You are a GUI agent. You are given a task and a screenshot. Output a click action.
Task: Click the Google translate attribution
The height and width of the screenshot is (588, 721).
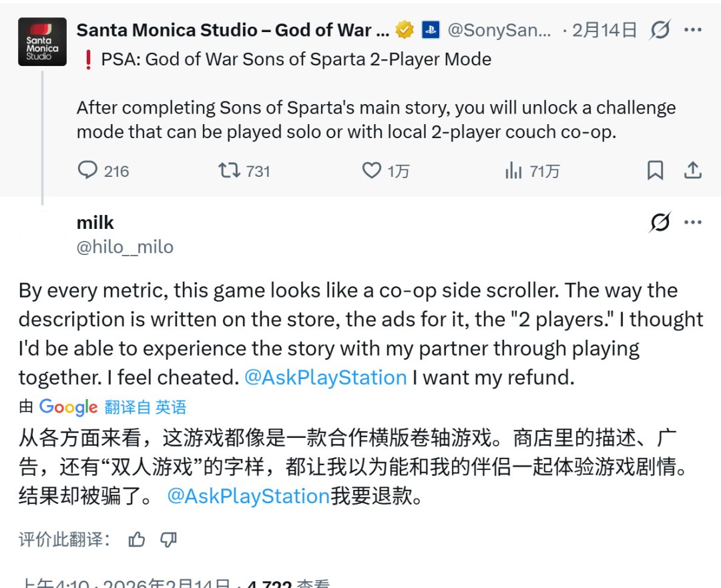[x=69, y=406]
